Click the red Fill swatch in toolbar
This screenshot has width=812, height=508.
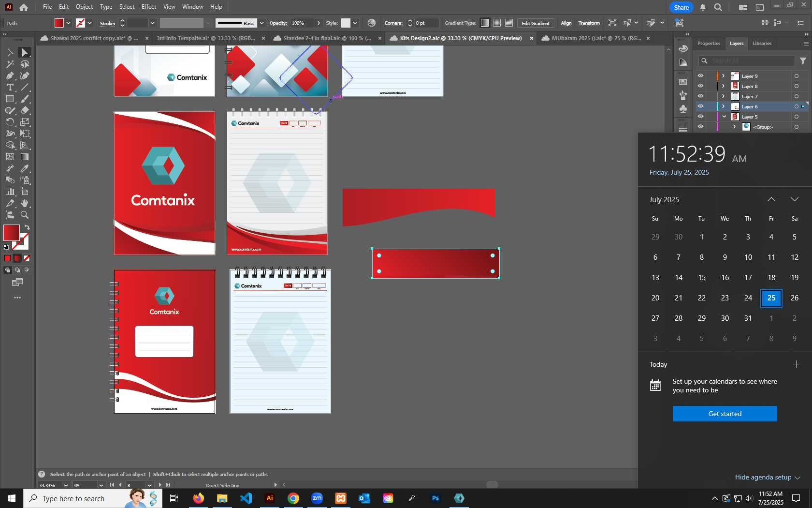pos(12,233)
